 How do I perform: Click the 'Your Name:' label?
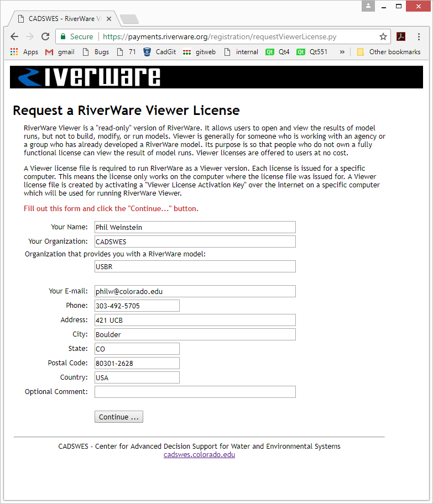point(69,227)
